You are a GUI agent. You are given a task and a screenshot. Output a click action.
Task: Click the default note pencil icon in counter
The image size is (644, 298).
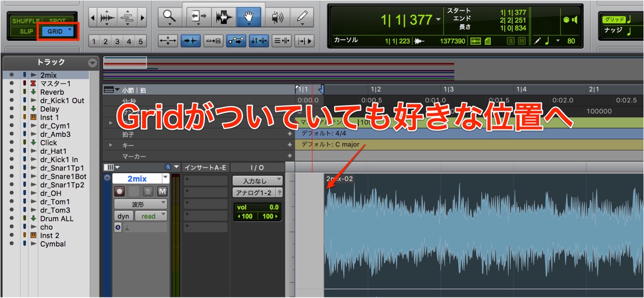[537, 41]
